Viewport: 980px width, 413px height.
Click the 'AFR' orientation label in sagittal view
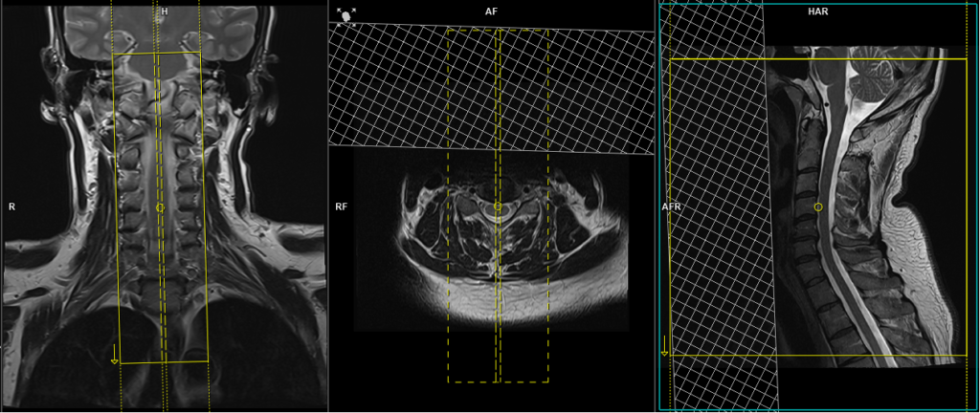click(x=672, y=206)
